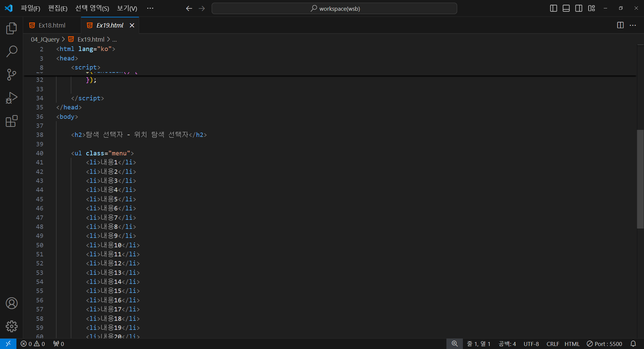Toggle the bottom panel layout icon
644x349 pixels.
tap(566, 8)
